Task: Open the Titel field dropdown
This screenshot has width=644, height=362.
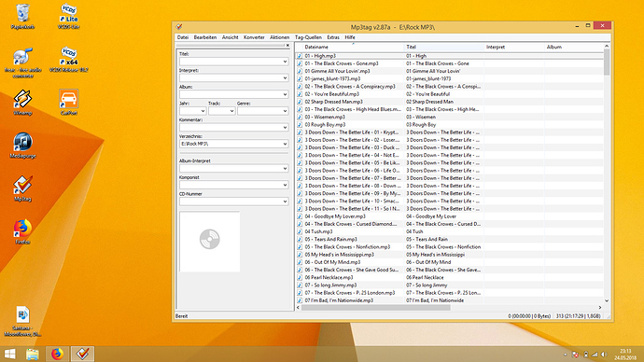Action: tap(285, 62)
